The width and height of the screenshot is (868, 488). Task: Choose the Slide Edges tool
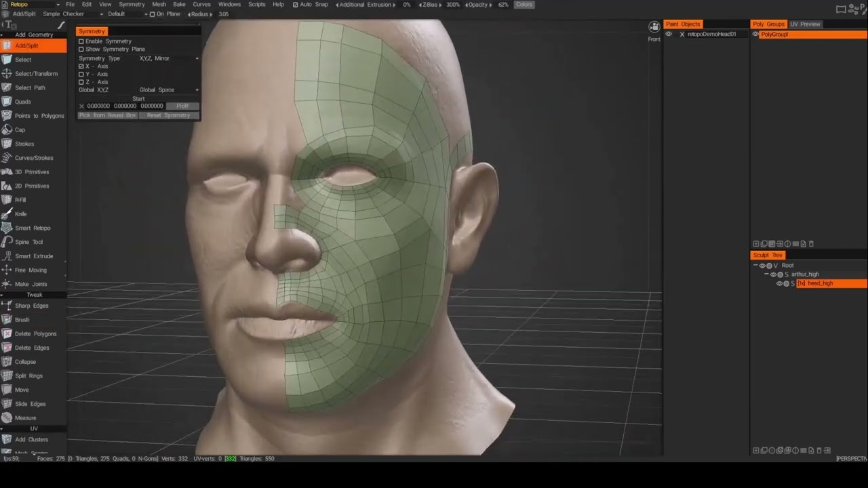(x=33, y=404)
